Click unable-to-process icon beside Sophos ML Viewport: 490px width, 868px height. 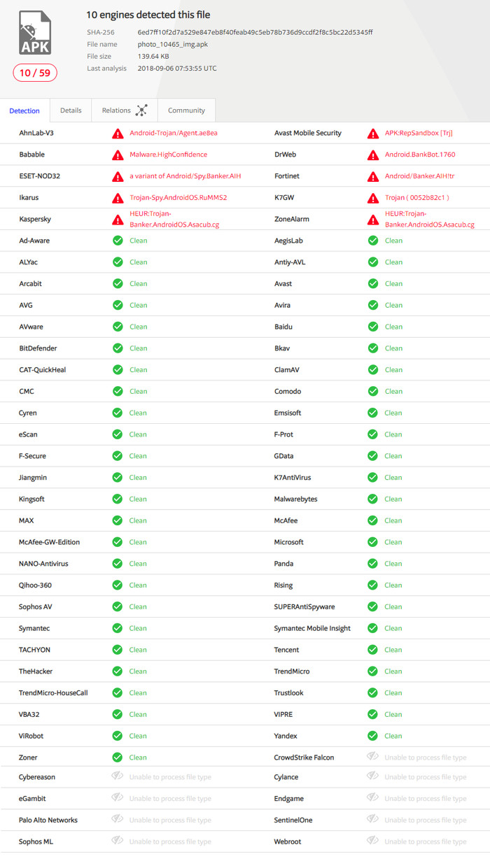coord(118,841)
